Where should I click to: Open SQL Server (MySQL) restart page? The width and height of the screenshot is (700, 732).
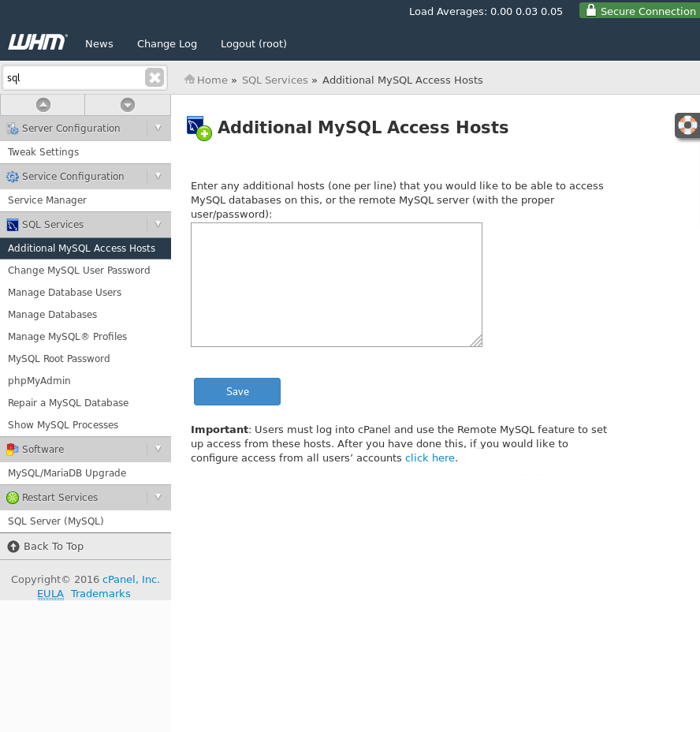85,521
